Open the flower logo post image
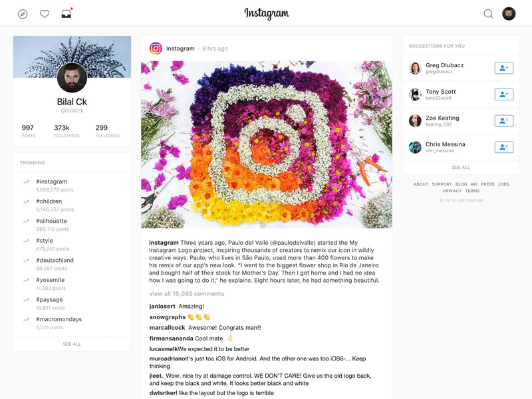Screen dimensions: 532x399 [x=267, y=144]
